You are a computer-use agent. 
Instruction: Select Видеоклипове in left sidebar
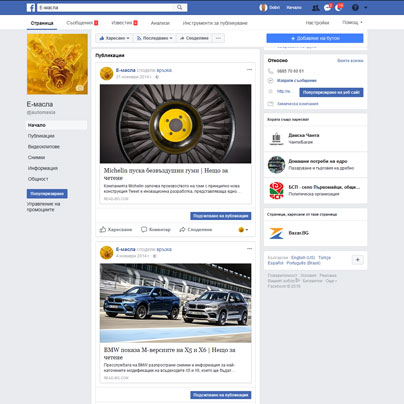(x=44, y=147)
